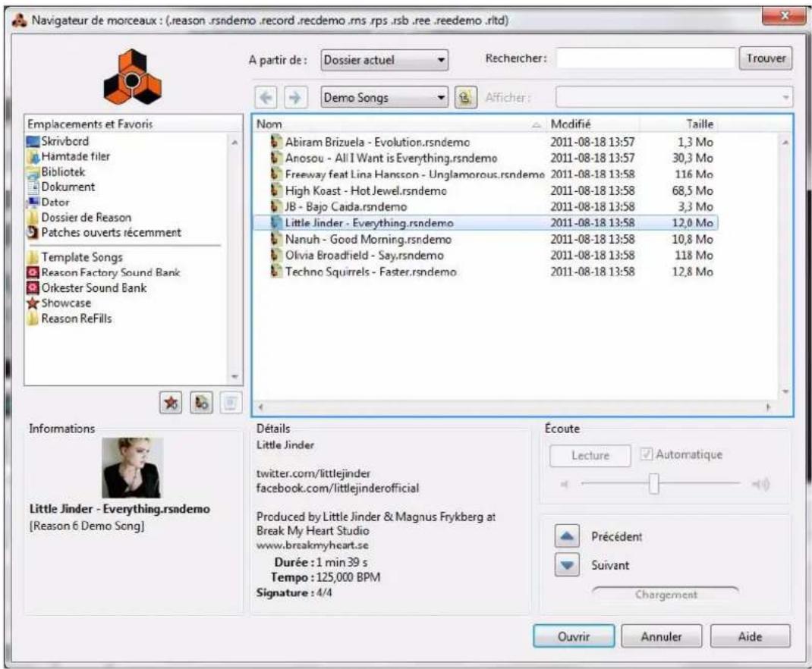Click the preview volume slider handle
Image resolution: width=812 pixels, height=669 pixels.
pyautogui.click(x=654, y=484)
